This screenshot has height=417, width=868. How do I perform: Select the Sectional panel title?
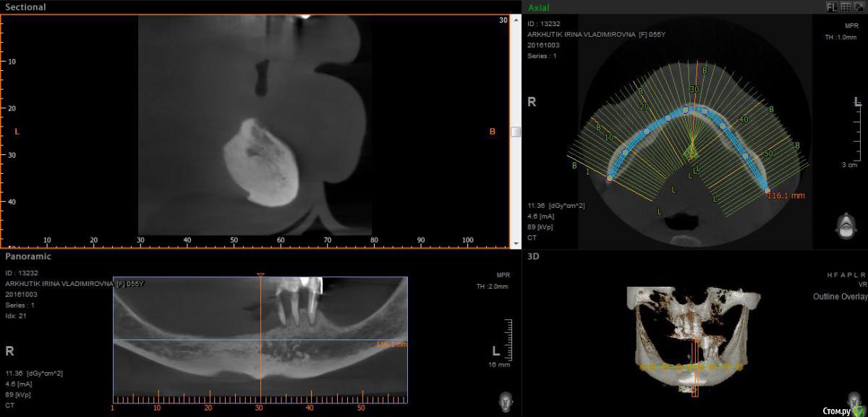coord(26,7)
